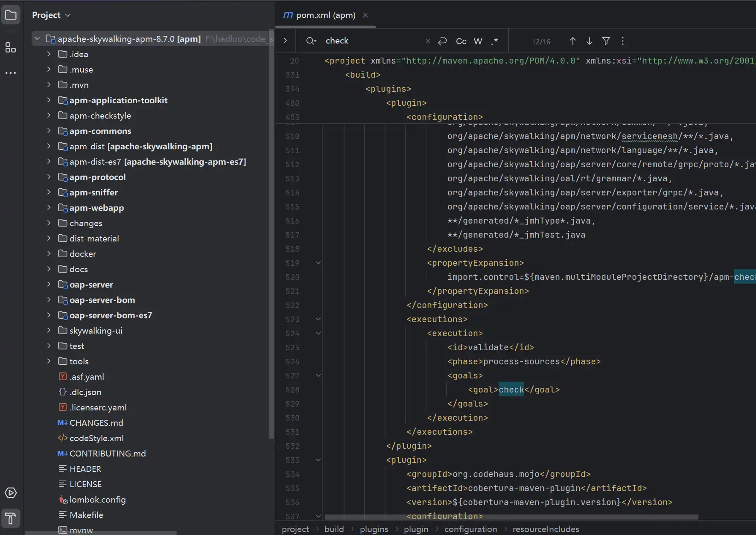Click the Maven icon on pom.xml tab
The width and height of the screenshot is (756, 535).
(288, 15)
